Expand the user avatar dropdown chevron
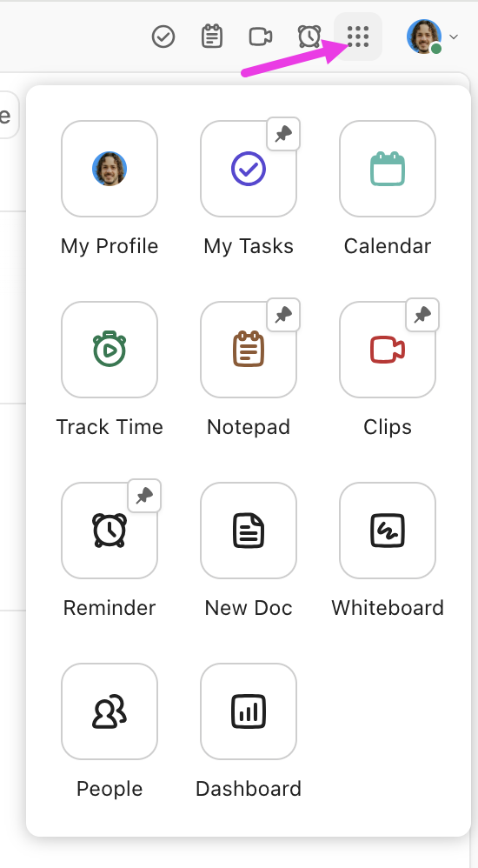This screenshot has width=478, height=868. [x=454, y=37]
